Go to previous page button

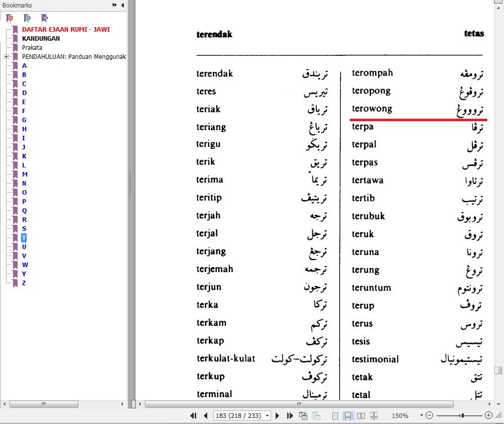[x=206, y=415]
